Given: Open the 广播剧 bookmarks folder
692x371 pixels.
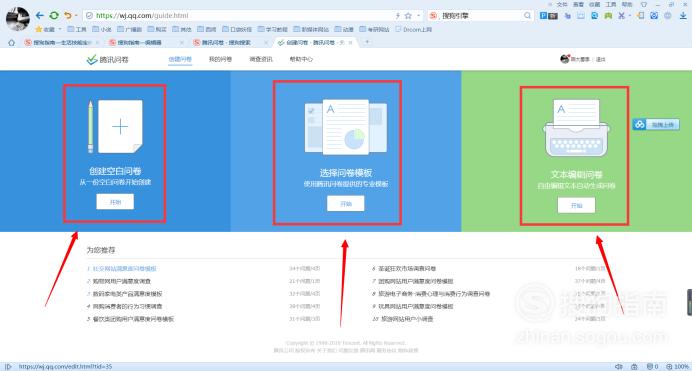Looking at the screenshot, I should [x=129, y=29].
